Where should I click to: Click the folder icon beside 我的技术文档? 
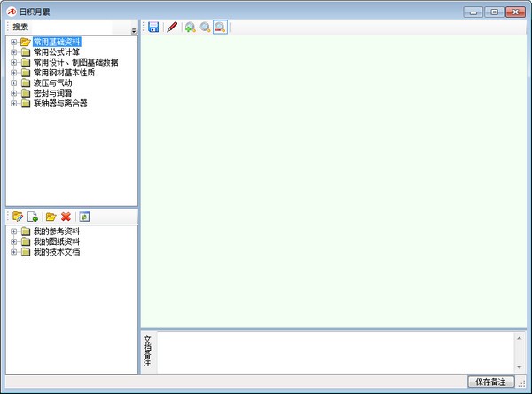pyautogui.click(x=26, y=252)
